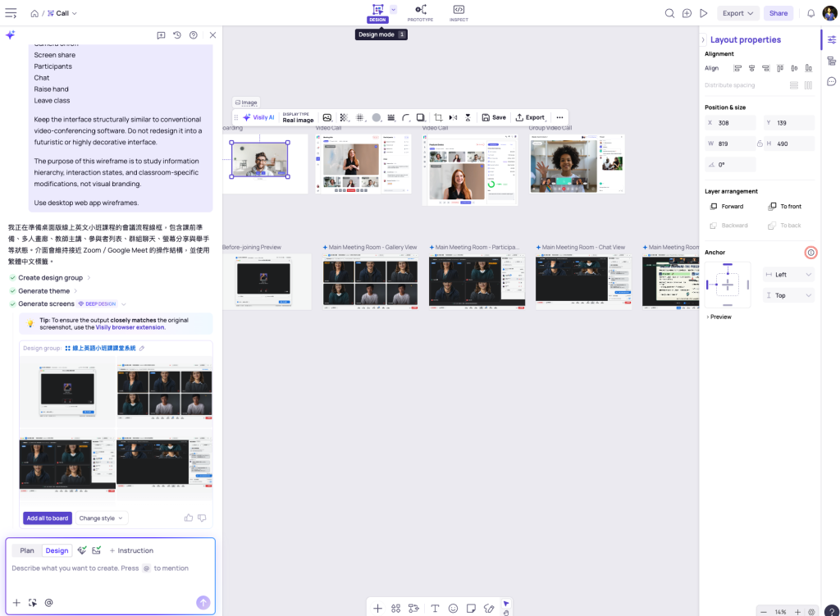The height and width of the screenshot is (616, 840).
Task: Switch AI input to Plan mode
Action: 27,550
